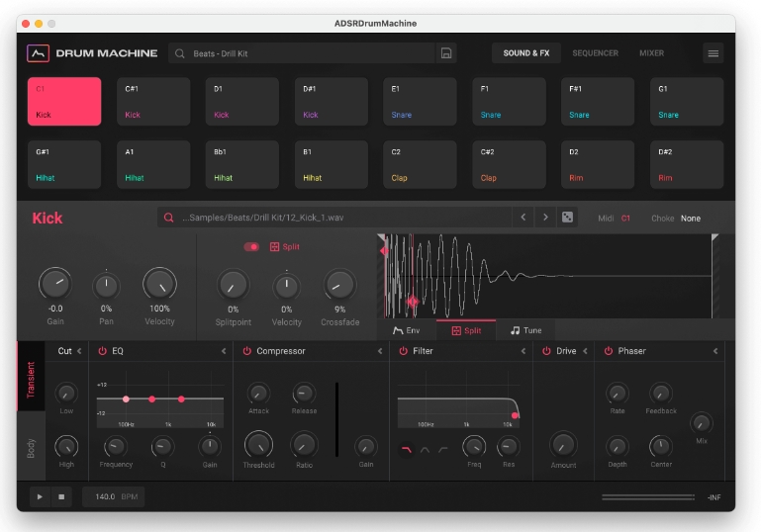Toggle Phaser power button

tap(609, 351)
